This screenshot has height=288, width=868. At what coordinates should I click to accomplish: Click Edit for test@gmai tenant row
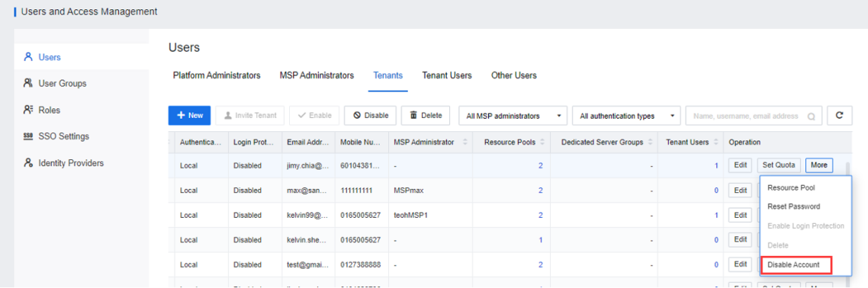[740, 264]
